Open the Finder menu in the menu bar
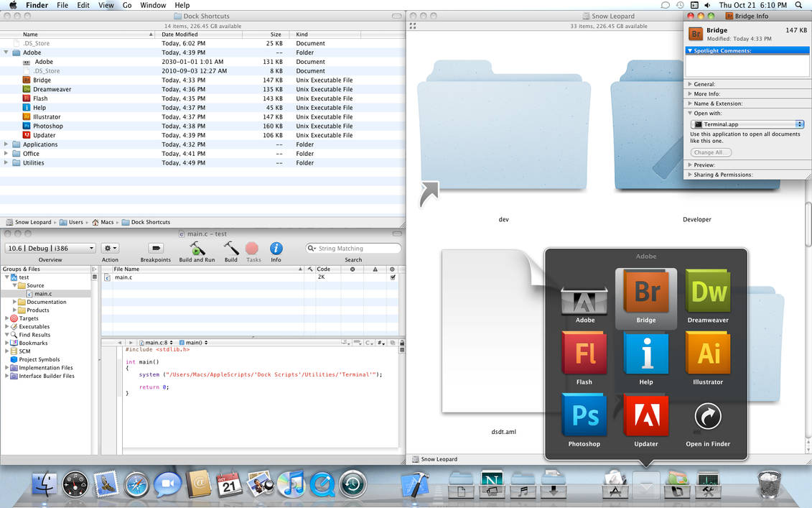This screenshot has height=508, width=812. (37, 5)
